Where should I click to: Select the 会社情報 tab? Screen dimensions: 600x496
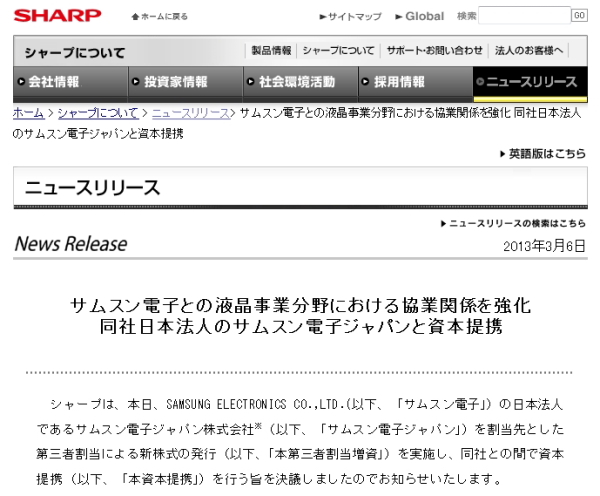click(70, 82)
